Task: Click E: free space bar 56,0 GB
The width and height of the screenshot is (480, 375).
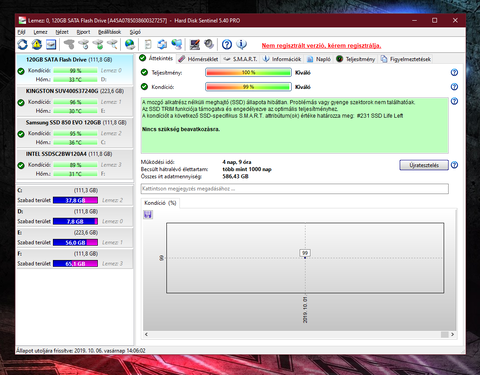Action: pyautogui.click(x=75, y=243)
